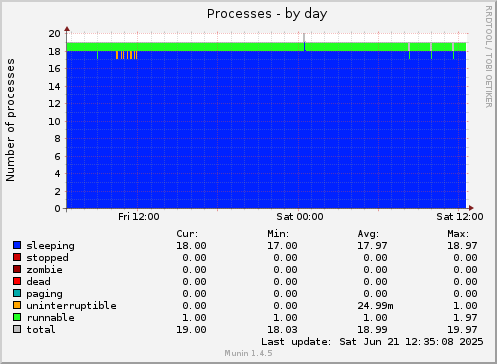
Task: Click the 'Cur:' column header
Action: (x=187, y=234)
